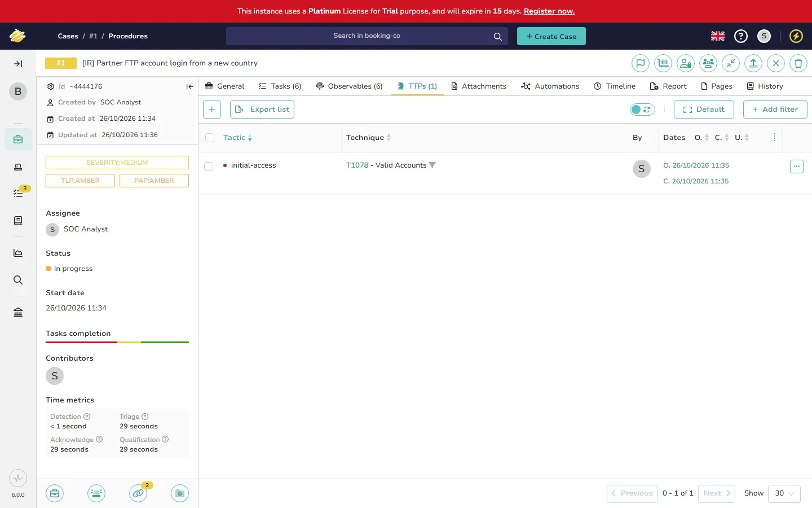Select the UK flag language icon
812x508 pixels.
[x=718, y=36]
